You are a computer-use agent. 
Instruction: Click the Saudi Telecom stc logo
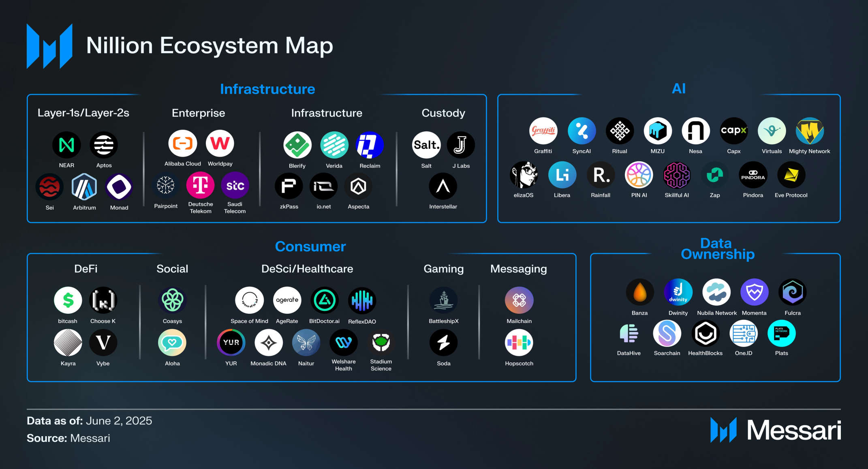235,185
